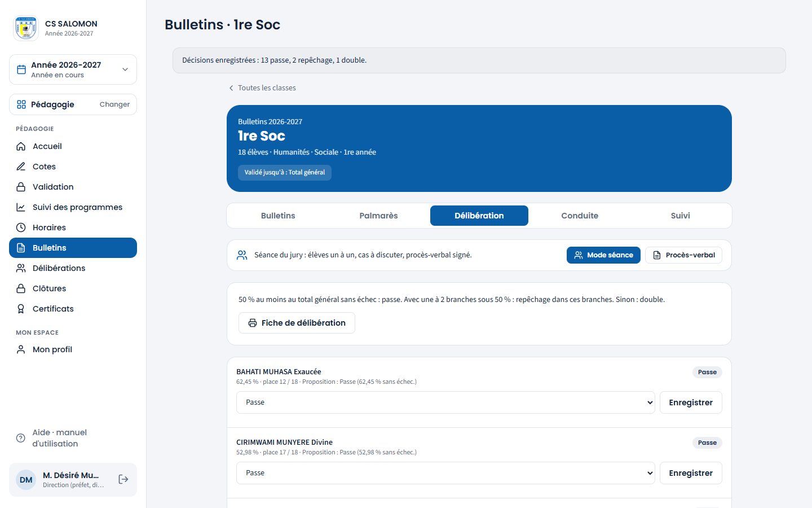Click Changer to switch module
This screenshot has height=508, width=812.
pyautogui.click(x=114, y=104)
